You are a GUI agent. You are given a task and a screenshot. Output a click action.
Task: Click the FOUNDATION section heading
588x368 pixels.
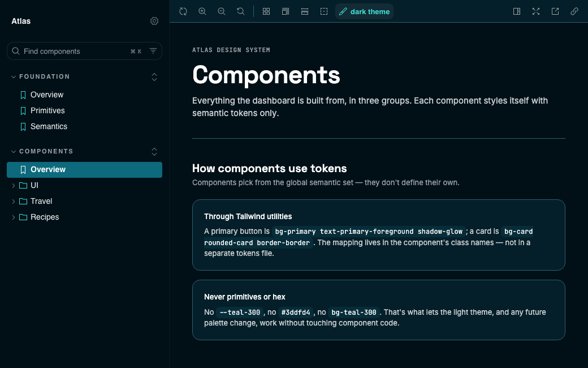click(x=44, y=76)
